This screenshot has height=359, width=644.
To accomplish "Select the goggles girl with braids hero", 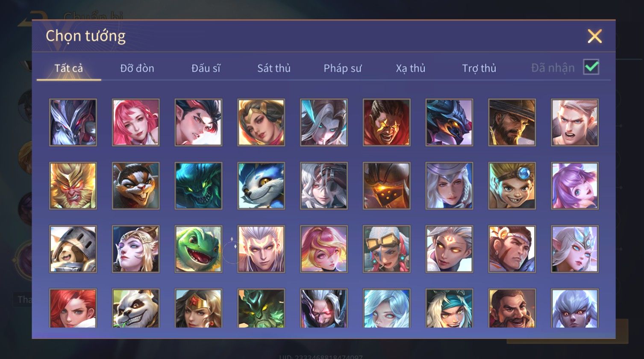I will coord(387,249).
